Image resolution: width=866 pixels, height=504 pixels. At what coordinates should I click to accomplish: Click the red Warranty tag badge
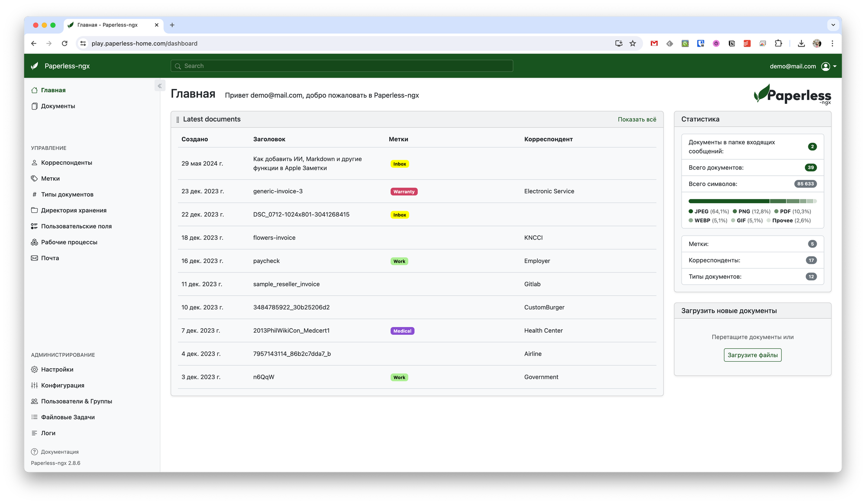(x=404, y=192)
